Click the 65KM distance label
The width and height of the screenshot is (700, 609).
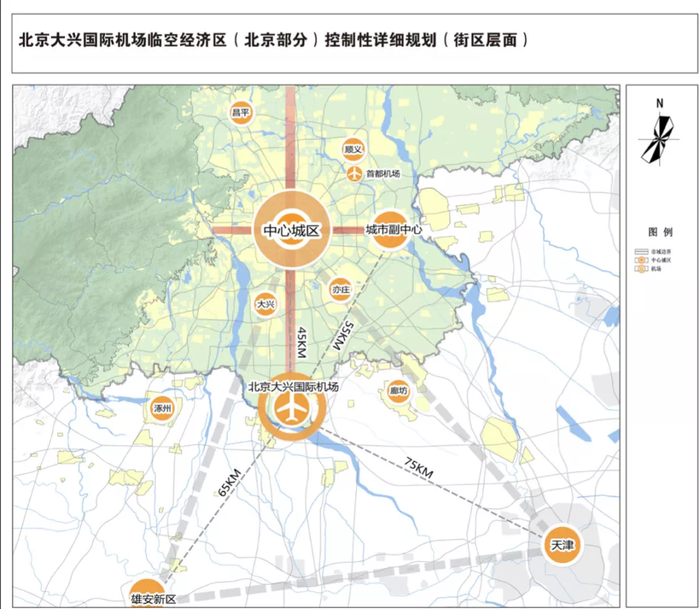click(x=227, y=482)
